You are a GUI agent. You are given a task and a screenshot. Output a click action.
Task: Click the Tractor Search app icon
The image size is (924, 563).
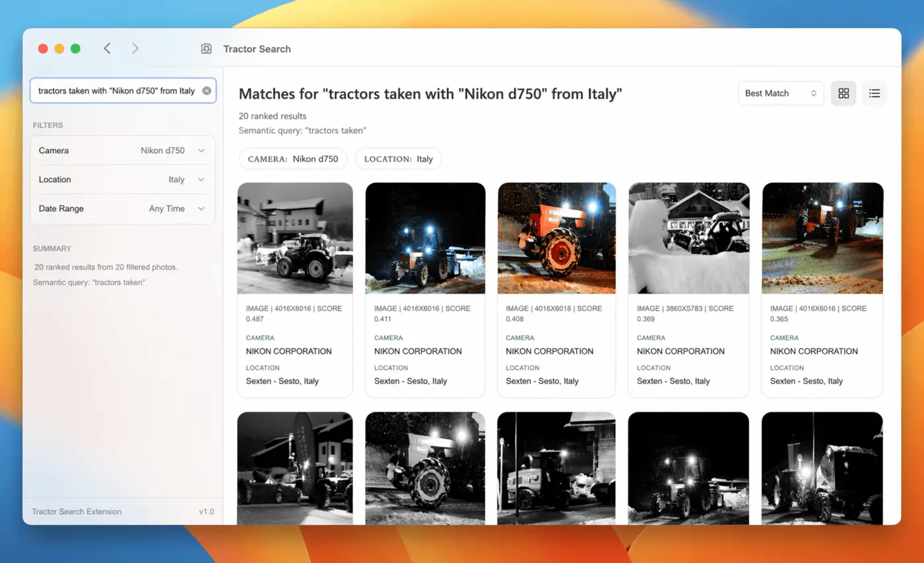207,49
